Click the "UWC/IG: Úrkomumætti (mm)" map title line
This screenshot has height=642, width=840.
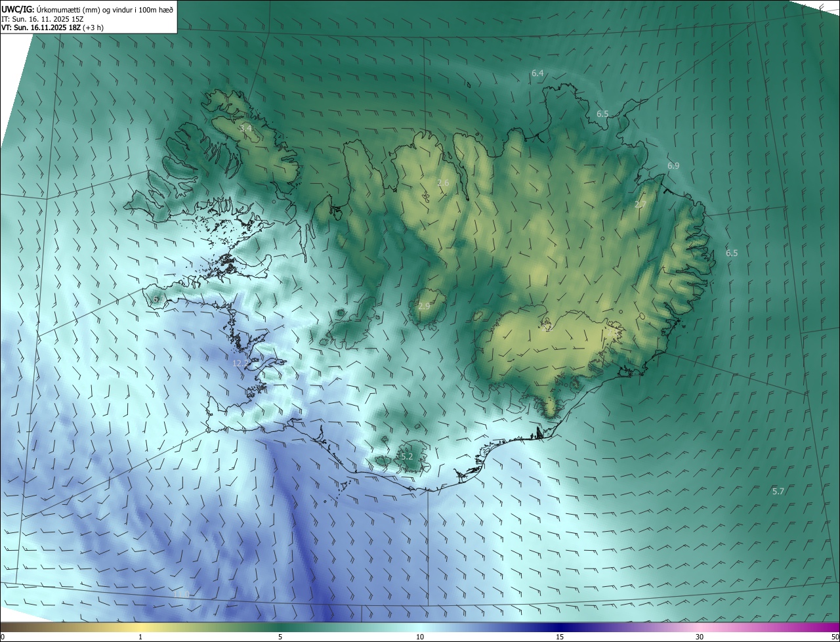87,9
